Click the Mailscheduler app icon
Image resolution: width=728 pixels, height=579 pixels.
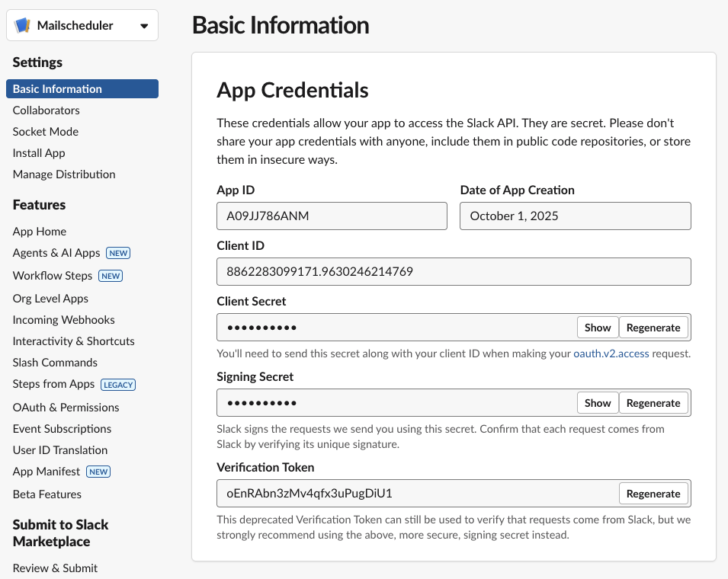pyautogui.click(x=23, y=26)
